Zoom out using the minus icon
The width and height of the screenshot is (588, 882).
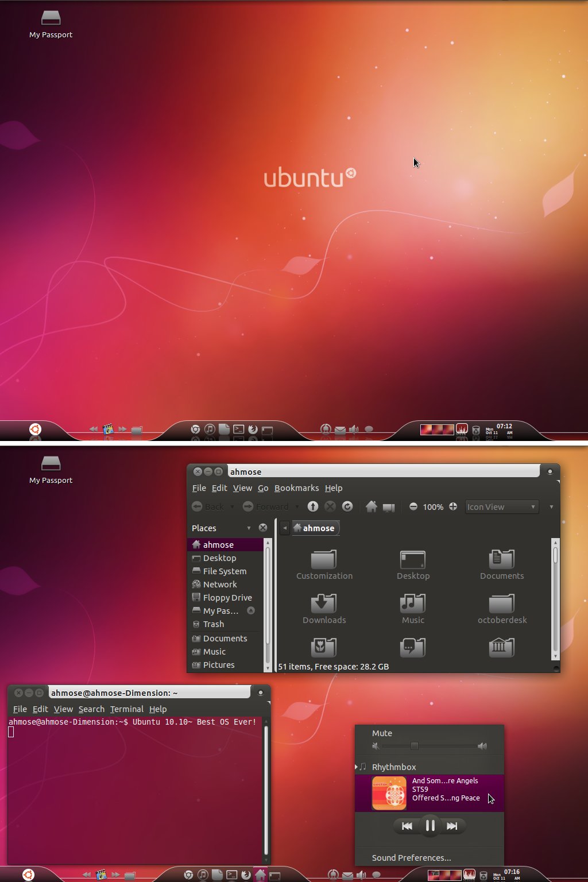413,506
